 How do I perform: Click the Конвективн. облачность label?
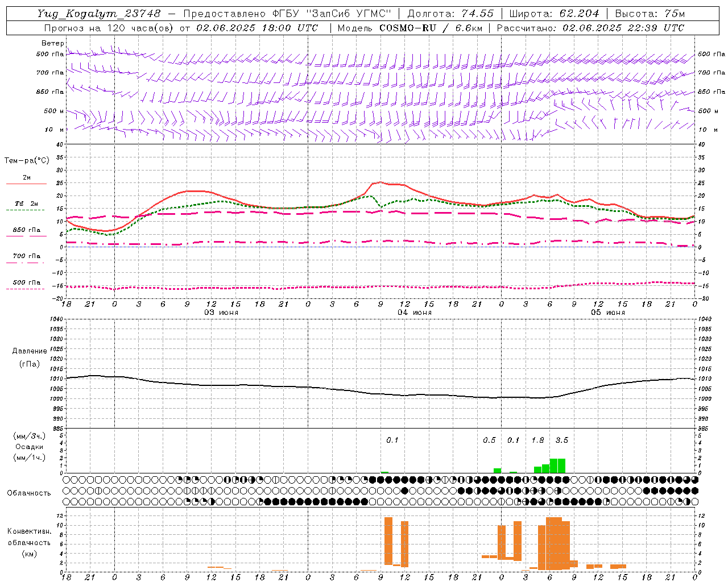29,537
